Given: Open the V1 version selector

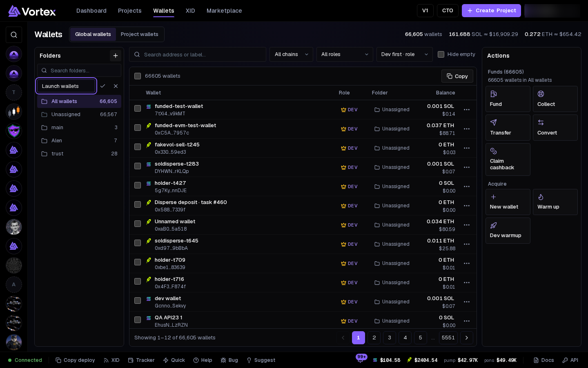Looking at the screenshot, I should click(425, 11).
